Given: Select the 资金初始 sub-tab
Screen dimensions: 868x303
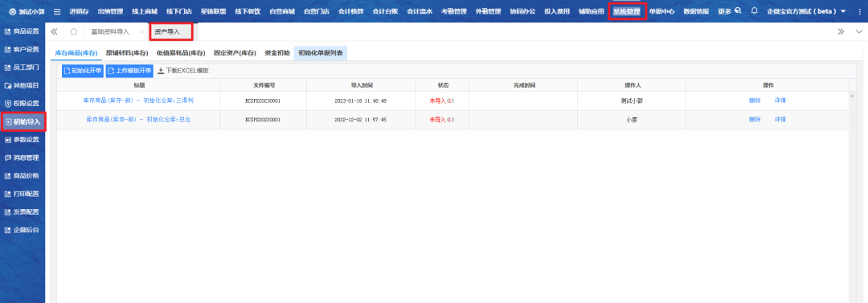Looking at the screenshot, I should pyautogui.click(x=277, y=53).
